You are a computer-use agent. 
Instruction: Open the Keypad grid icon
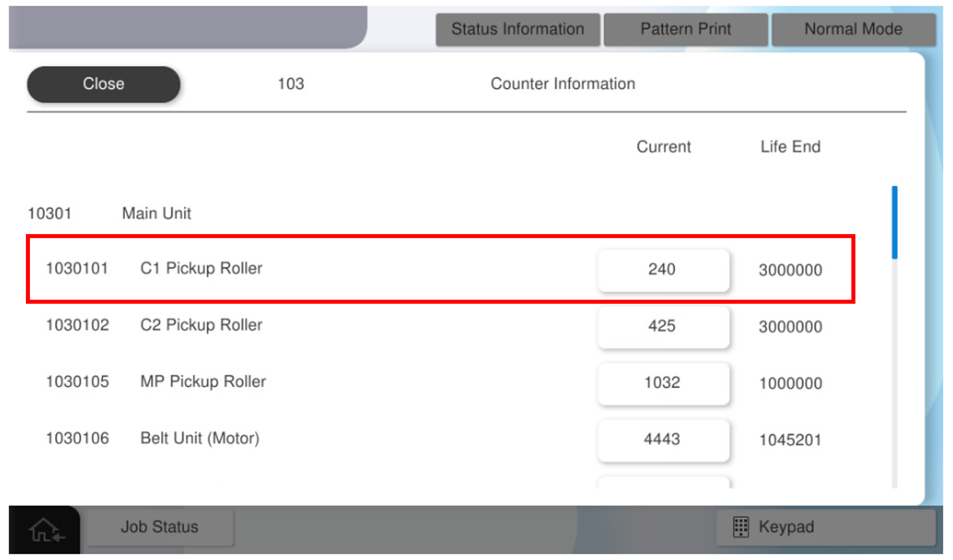[741, 527]
